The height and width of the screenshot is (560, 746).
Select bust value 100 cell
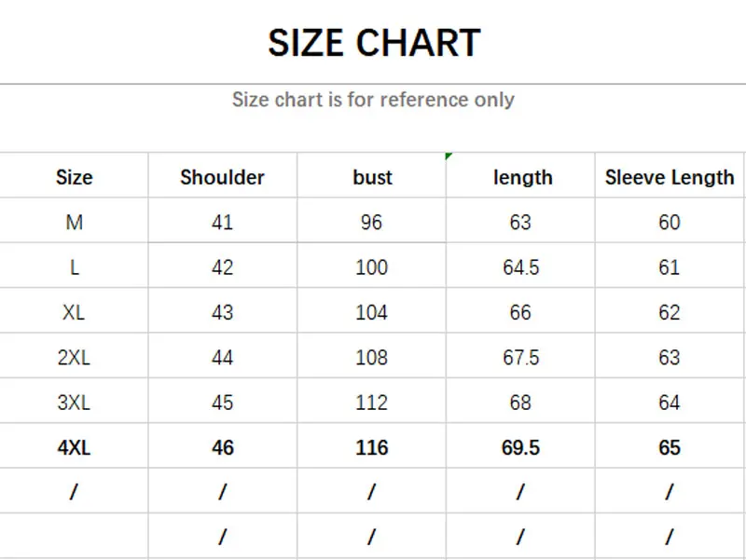click(372, 267)
